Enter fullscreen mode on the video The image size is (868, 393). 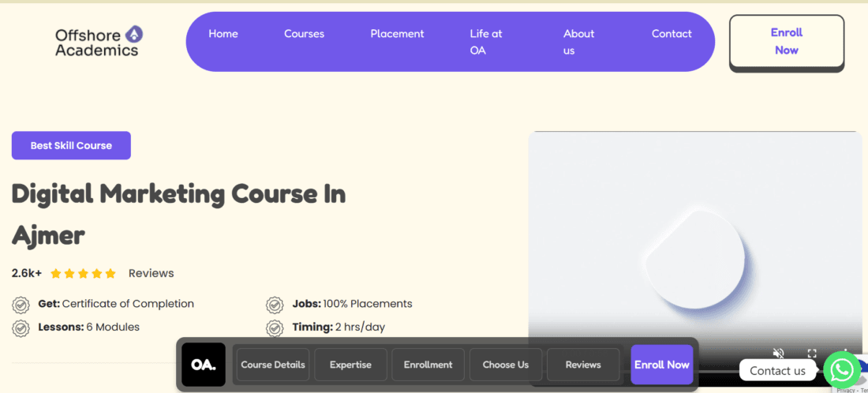(x=812, y=353)
